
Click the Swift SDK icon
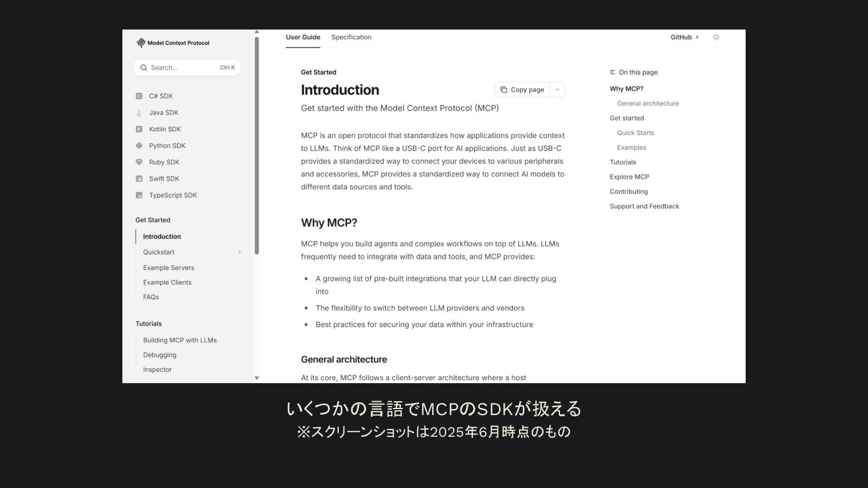(139, 178)
